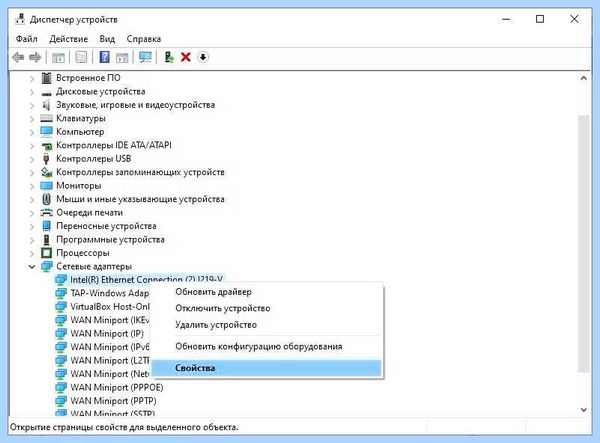This screenshot has height=443, width=600.
Task: Click the Контроллеры IDE ATA/ATAPI icon
Action: tap(46, 146)
